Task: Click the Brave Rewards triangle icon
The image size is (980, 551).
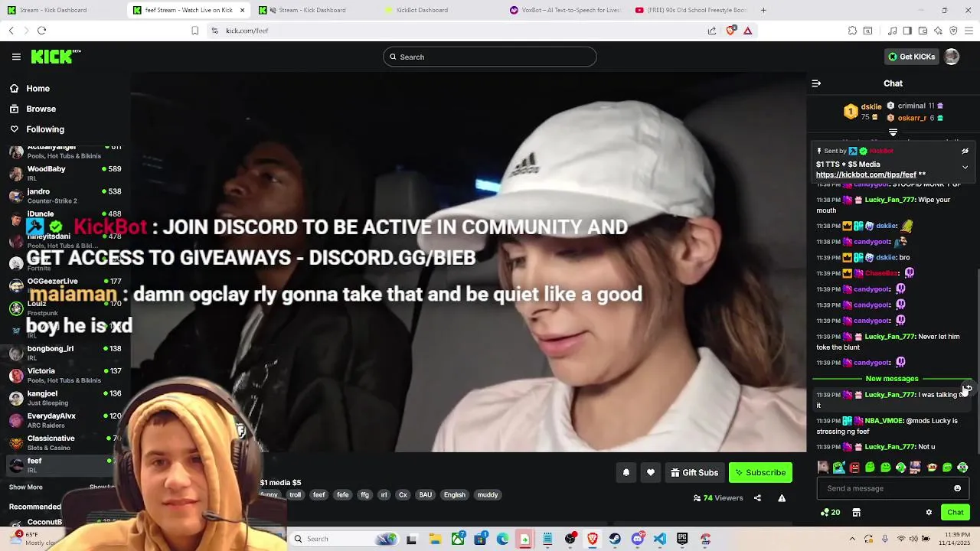Action: pos(748,31)
